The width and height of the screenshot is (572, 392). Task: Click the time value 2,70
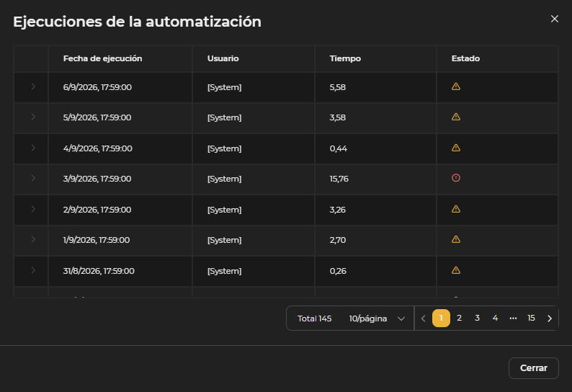click(x=337, y=240)
